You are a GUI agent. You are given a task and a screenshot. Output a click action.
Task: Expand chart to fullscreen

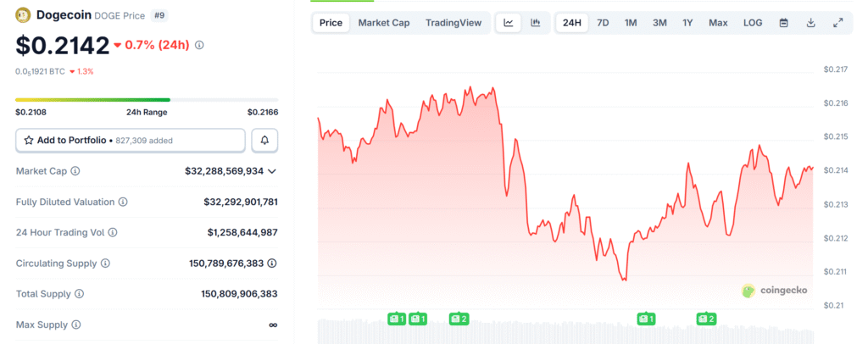pos(838,23)
